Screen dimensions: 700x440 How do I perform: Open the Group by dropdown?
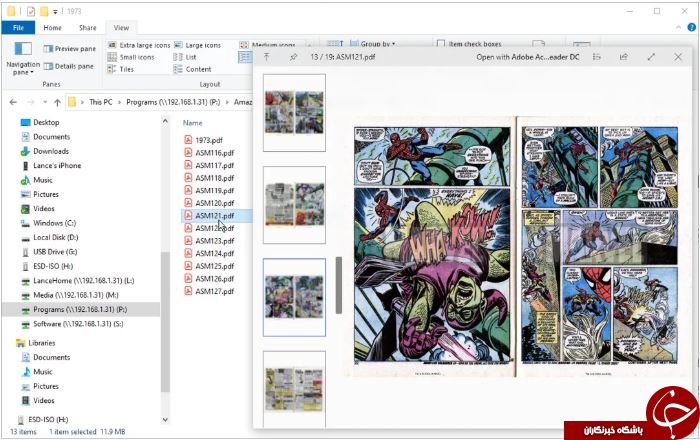[372, 44]
